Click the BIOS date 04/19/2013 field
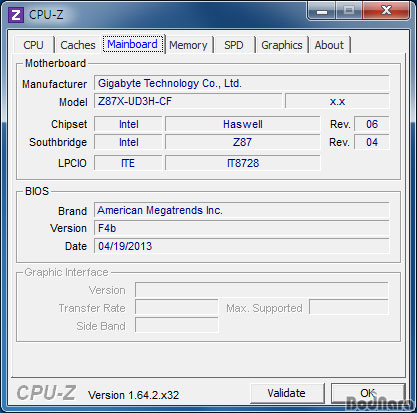This screenshot has width=417, height=413. click(x=242, y=246)
